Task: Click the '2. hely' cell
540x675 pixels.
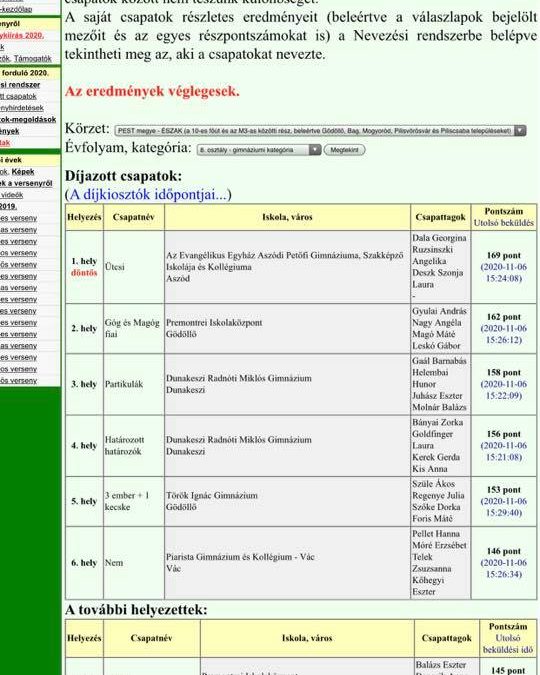Action: click(84, 328)
